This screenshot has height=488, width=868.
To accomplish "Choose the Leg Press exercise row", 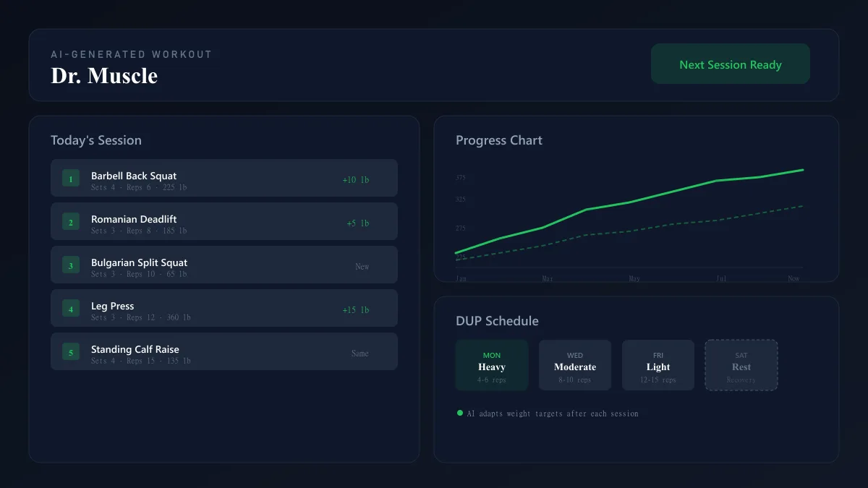I will coord(224,308).
